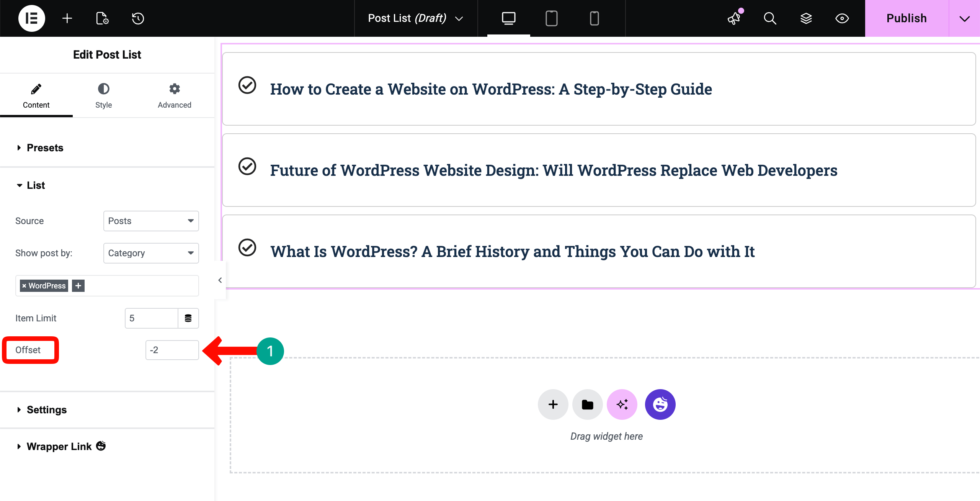
Task: Switch to mobile responsive view
Action: coord(594,18)
